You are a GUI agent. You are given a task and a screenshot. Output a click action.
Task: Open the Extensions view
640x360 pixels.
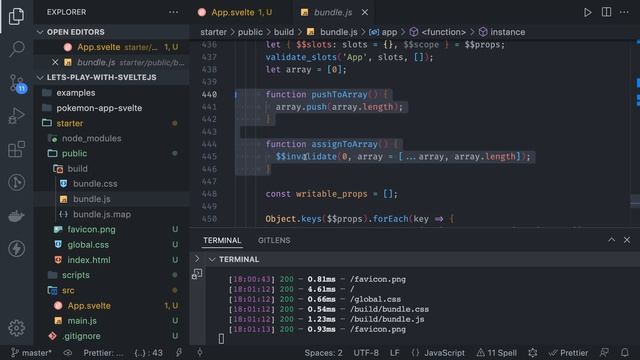(x=16, y=149)
